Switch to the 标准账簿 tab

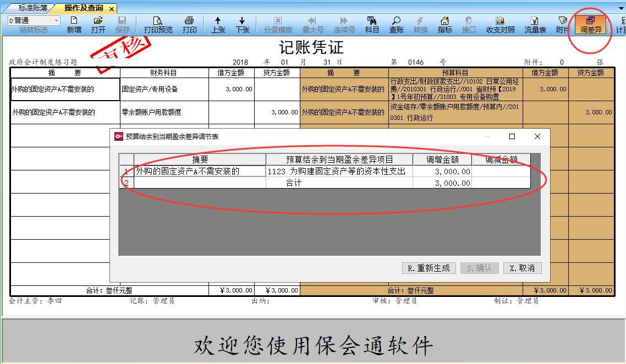32,8
